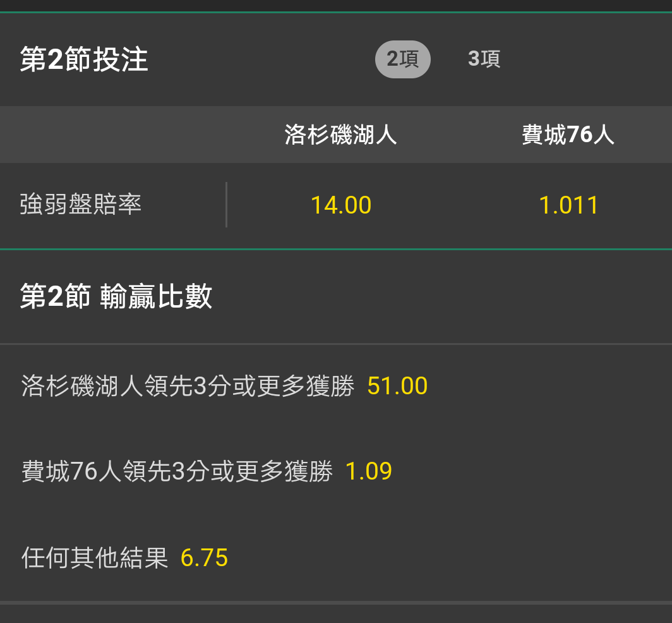Click the 洛杉磯湖人 column header
Screen dimensions: 672x623
(340, 135)
